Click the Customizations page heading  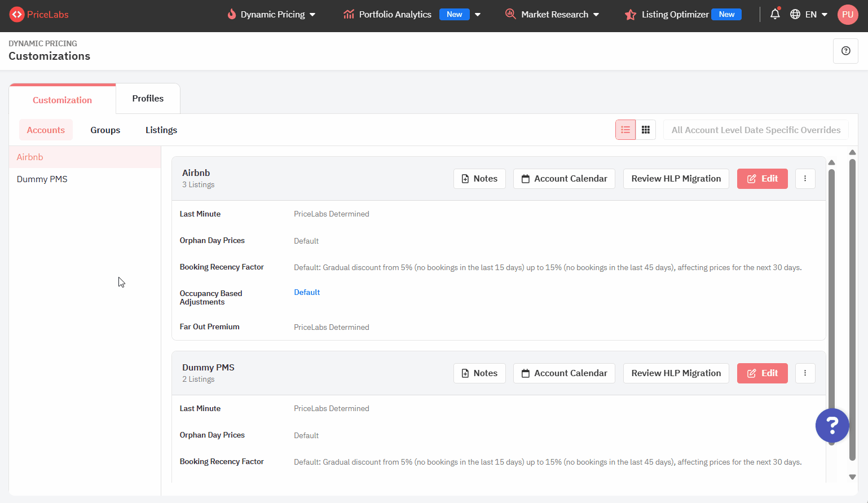click(49, 56)
